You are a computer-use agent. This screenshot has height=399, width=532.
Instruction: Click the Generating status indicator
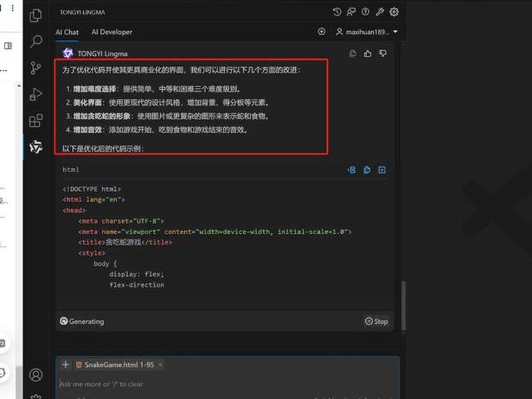pos(82,321)
